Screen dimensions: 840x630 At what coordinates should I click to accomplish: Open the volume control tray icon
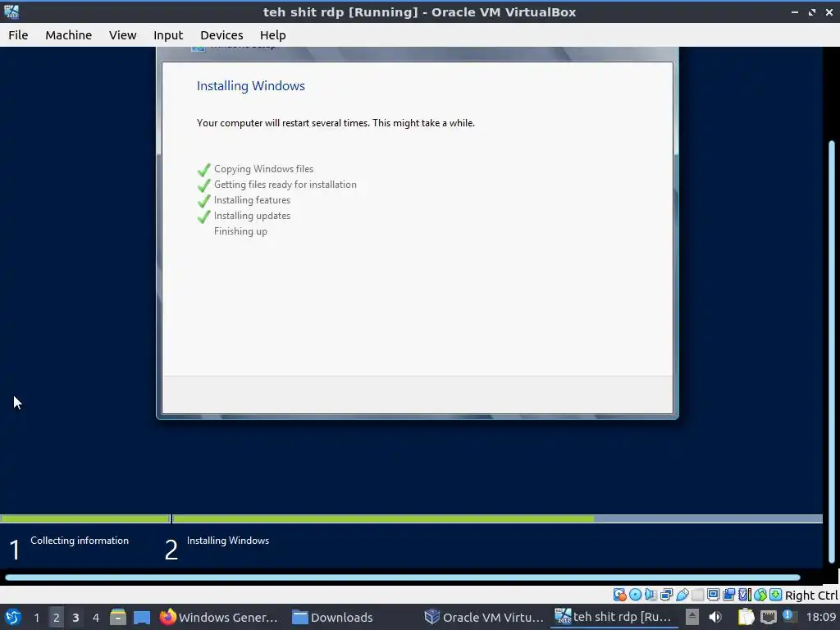(715, 617)
